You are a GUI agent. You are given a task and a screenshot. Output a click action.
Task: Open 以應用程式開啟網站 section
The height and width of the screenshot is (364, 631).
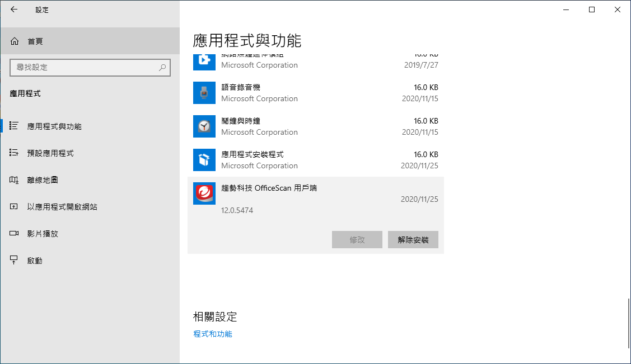pos(90,207)
